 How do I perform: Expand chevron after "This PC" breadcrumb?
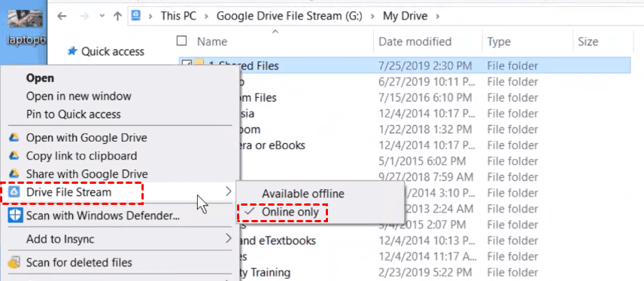(207, 17)
